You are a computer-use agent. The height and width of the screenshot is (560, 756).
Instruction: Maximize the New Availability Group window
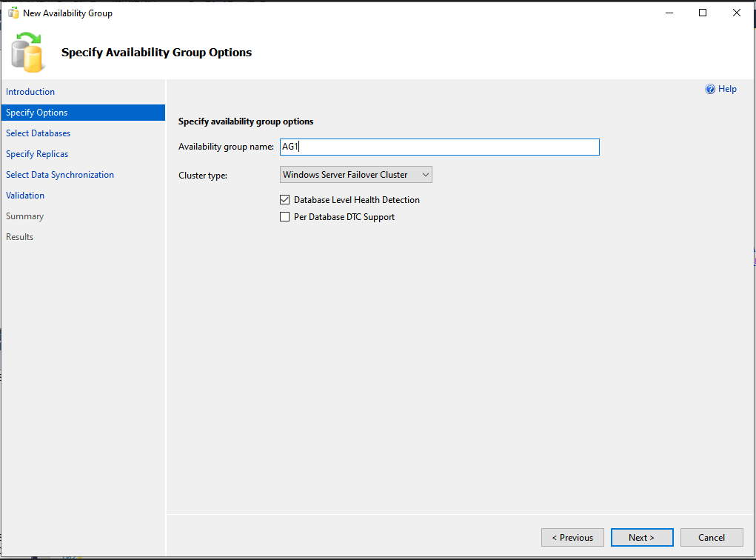(x=703, y=13)
